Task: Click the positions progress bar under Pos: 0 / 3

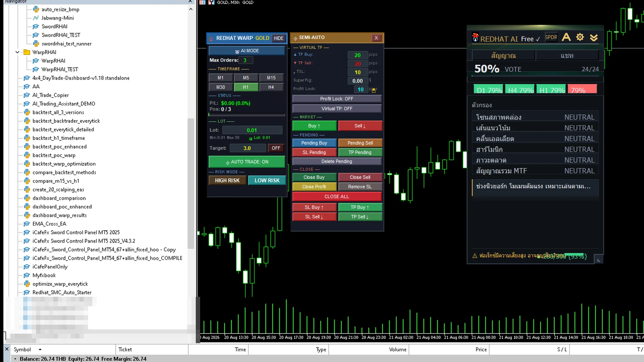Action: [x=247, y=115]
